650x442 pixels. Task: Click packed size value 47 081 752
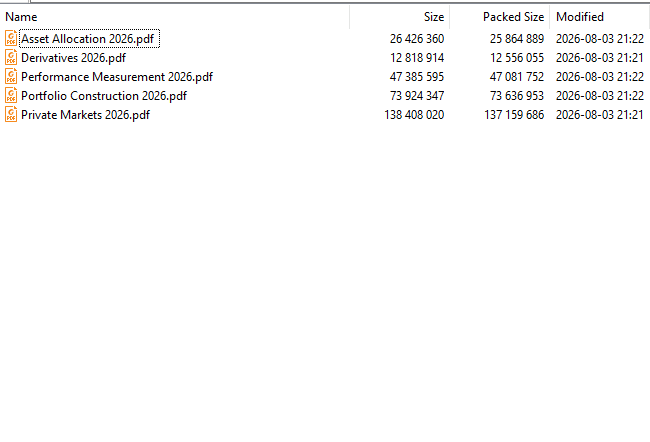click(x=517, y=77)
